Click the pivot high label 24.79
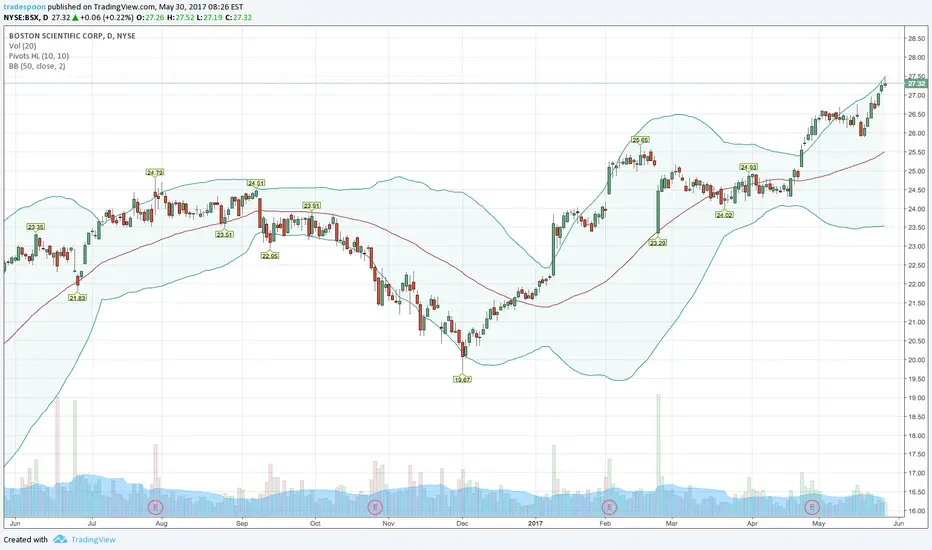932x550 pixels. tap(155, 172)
